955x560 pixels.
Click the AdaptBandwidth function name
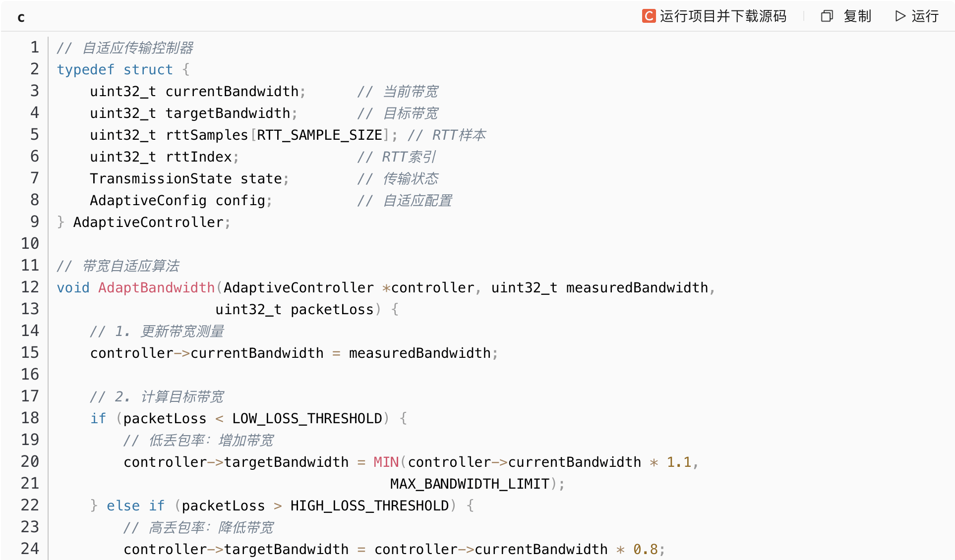pos(156,287)
